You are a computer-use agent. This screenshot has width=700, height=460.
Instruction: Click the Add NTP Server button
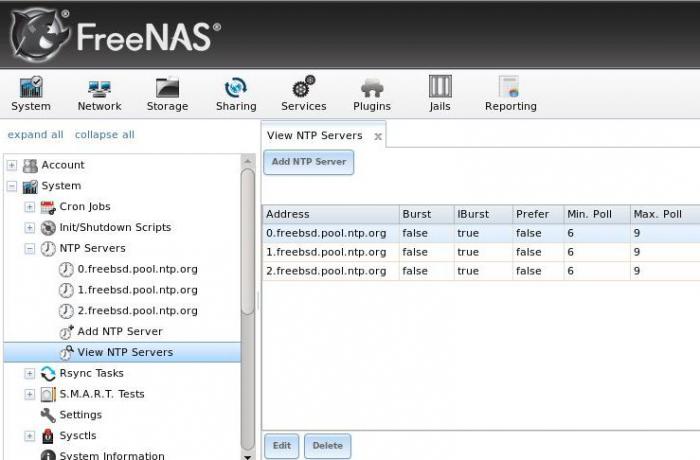(x=308, y=162)
